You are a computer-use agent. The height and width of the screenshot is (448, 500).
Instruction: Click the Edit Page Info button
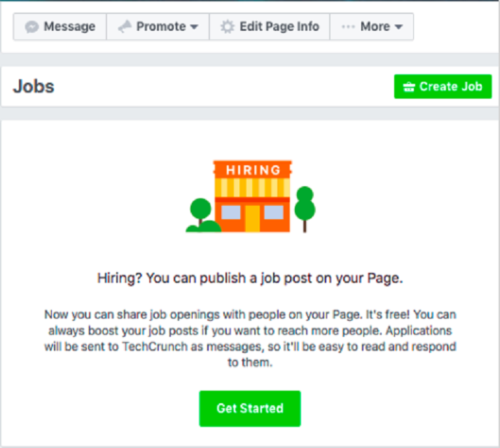[270, 27]
